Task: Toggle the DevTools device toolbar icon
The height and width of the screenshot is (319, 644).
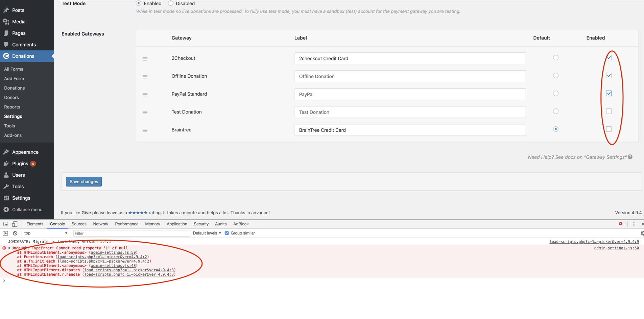Action: 15,224
